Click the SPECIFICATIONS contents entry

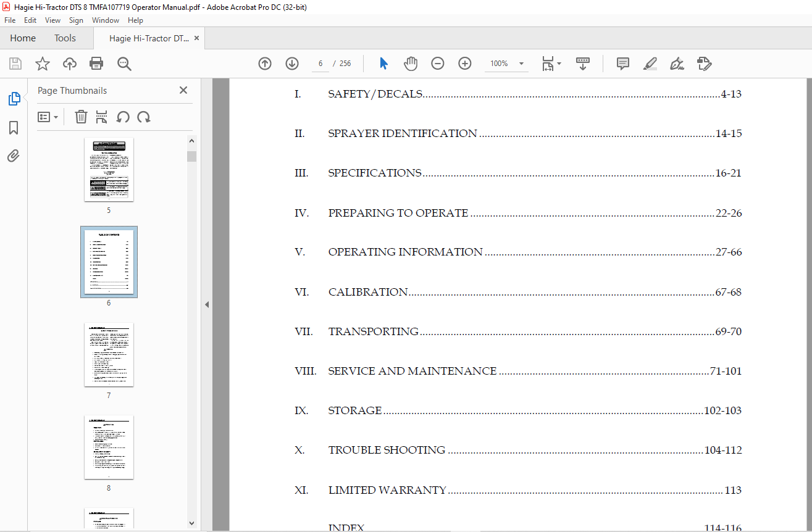518,173
